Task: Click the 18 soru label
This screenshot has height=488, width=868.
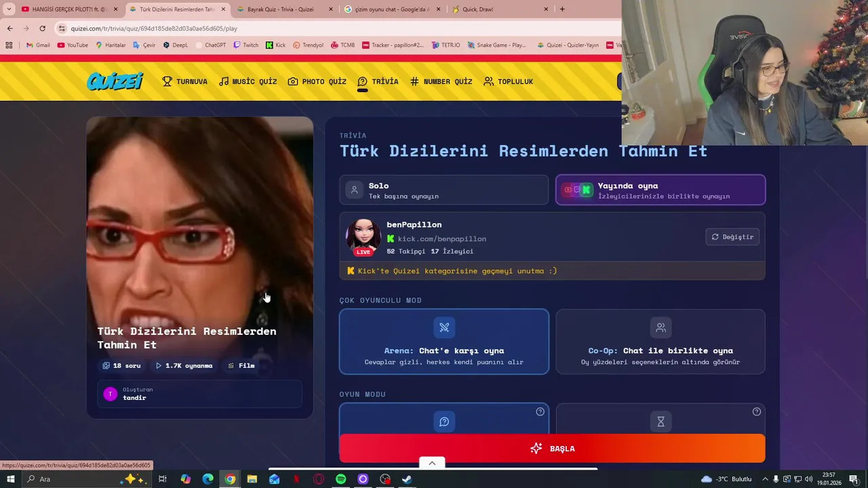Action: click(x=121, y=365)
